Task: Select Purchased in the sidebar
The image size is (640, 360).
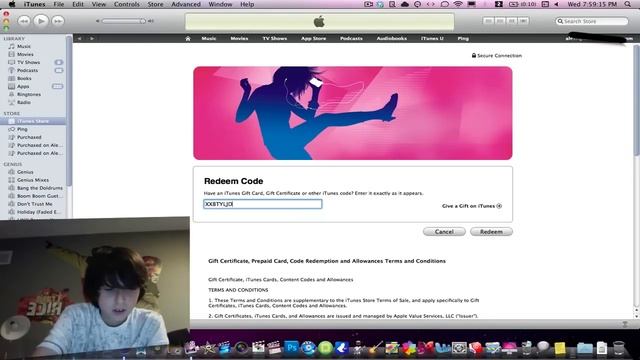Action: (x=29, y=137)
